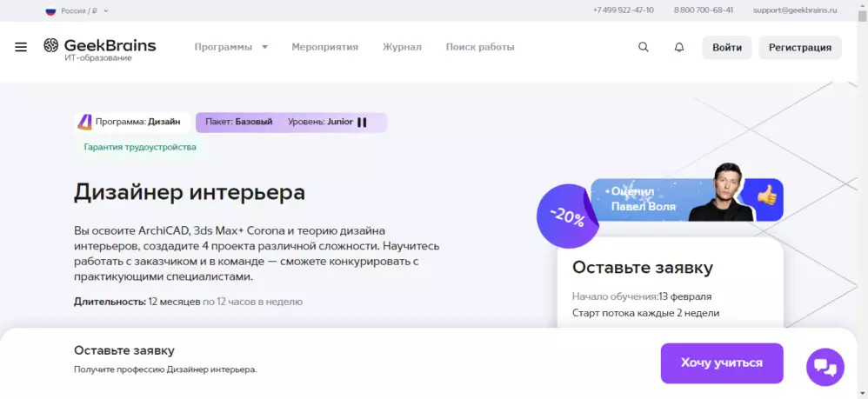Open the Поиск работы menu item
This screenshot has height=399, width=868.
(x=480, y=47)
